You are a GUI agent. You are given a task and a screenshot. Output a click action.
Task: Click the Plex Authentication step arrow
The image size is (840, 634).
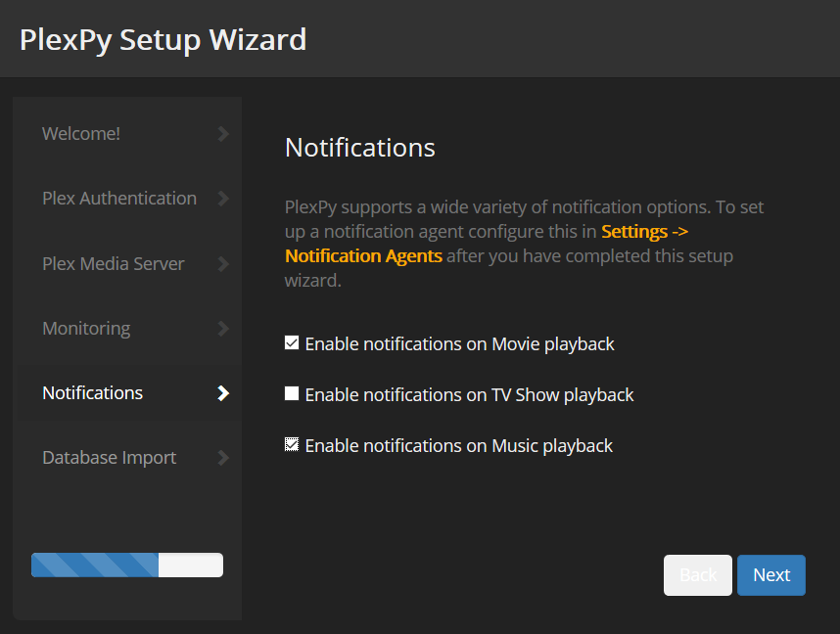coord(223,198)
